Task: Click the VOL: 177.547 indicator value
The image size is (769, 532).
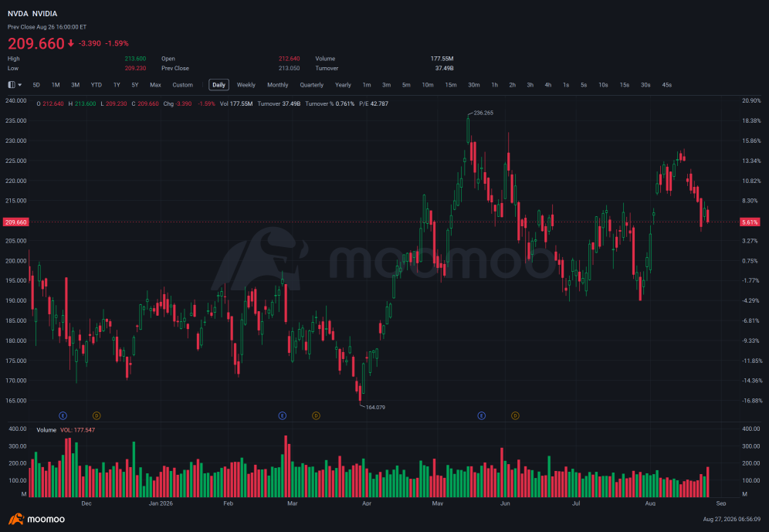Action: tap(77, 430)
